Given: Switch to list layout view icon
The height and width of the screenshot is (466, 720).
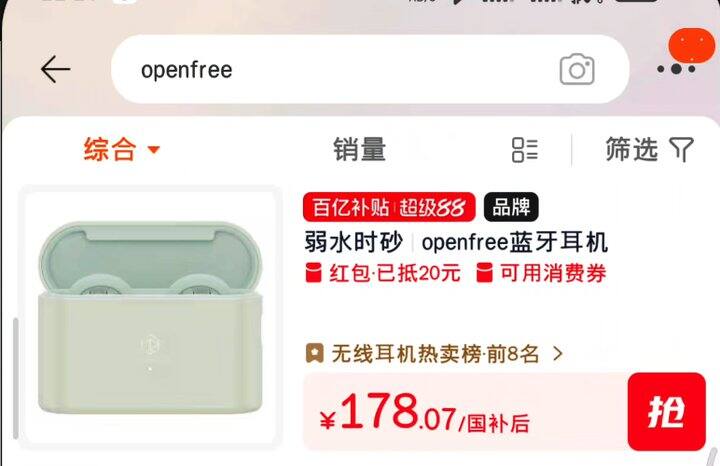Looking at the screenshot, I should tap(524, 150).
